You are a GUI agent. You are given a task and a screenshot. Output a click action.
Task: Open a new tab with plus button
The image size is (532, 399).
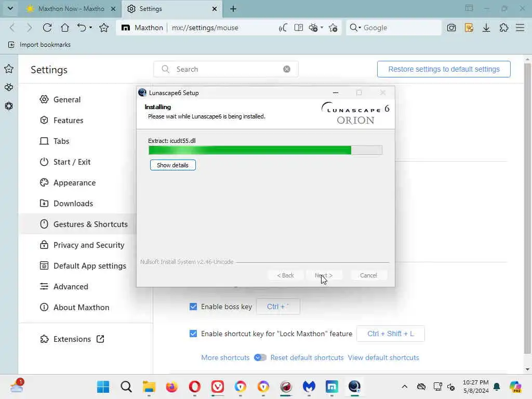click(x=233, y=9)
